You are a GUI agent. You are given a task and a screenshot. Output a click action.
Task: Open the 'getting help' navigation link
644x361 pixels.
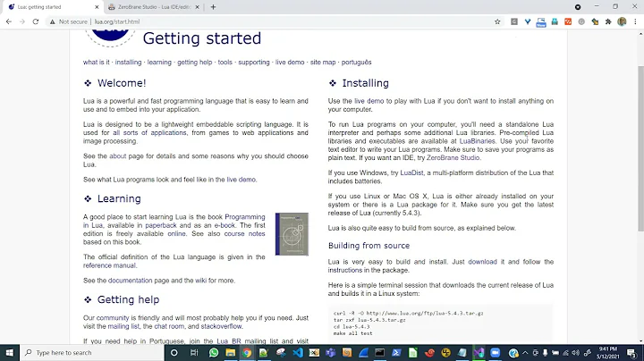[195, 63]
